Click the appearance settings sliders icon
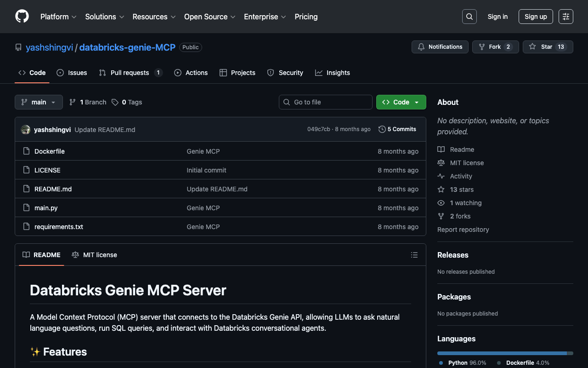 pos(565,17)
